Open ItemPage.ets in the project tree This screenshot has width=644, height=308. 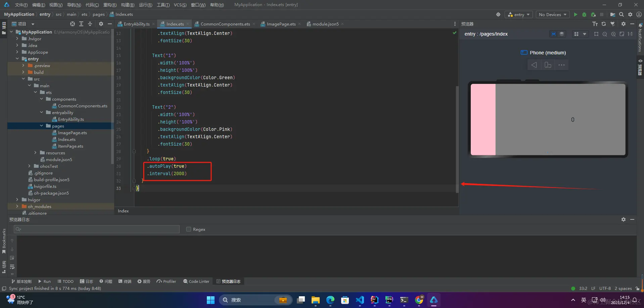tap(71, 146)
